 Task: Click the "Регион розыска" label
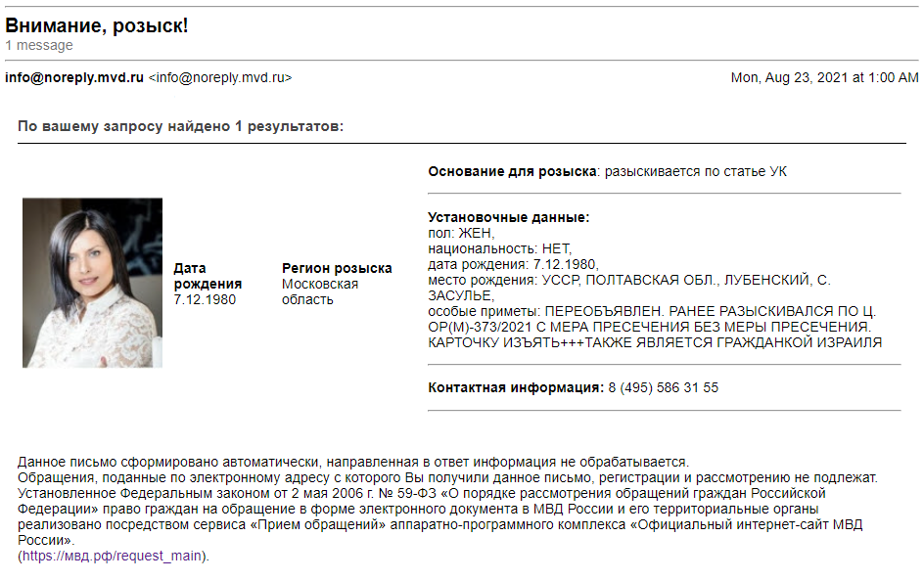coord(337,268)
